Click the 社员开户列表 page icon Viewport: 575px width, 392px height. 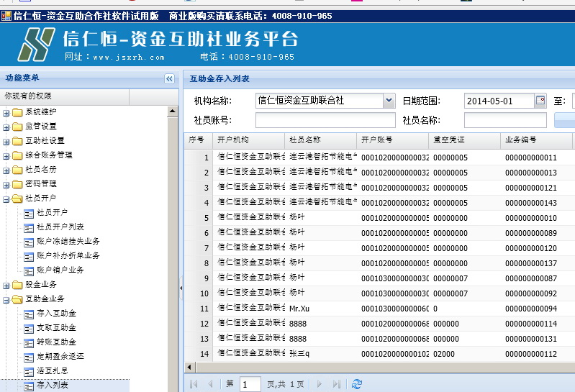[x=29, y=228]
